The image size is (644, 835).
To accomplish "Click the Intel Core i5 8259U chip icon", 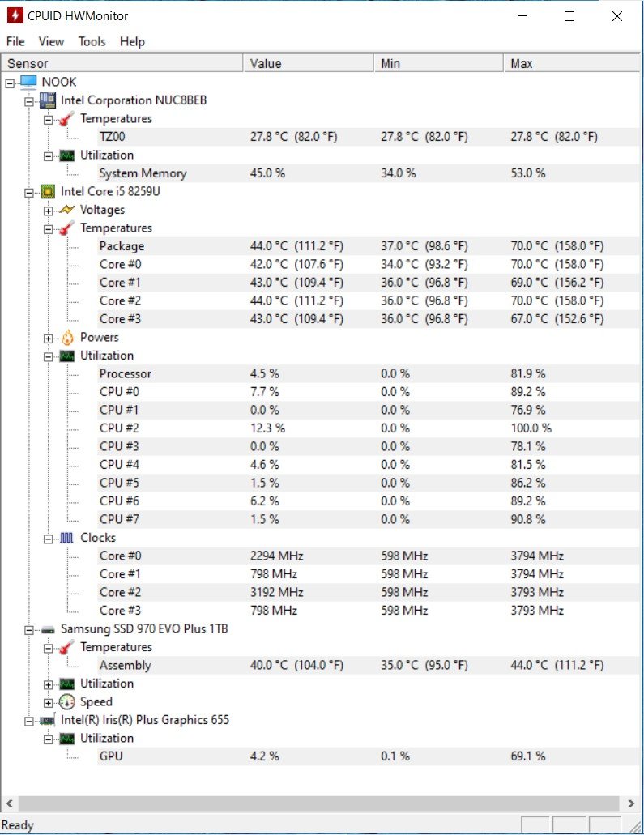I will (x=49, y=192).
